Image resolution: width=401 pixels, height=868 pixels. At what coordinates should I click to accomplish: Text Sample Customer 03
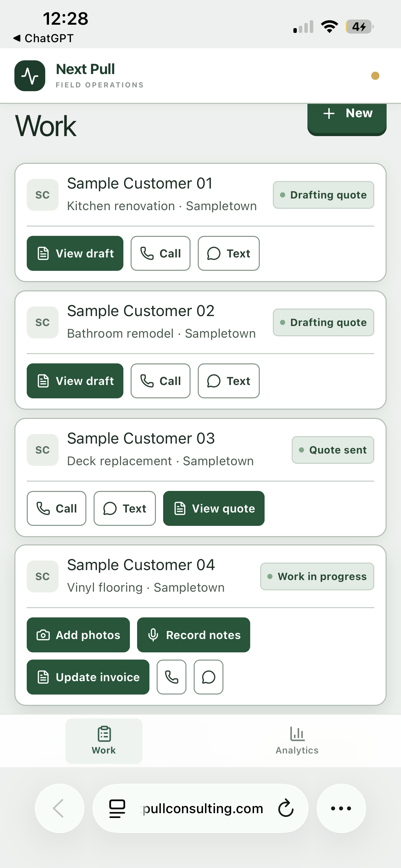tap(125, 508)
